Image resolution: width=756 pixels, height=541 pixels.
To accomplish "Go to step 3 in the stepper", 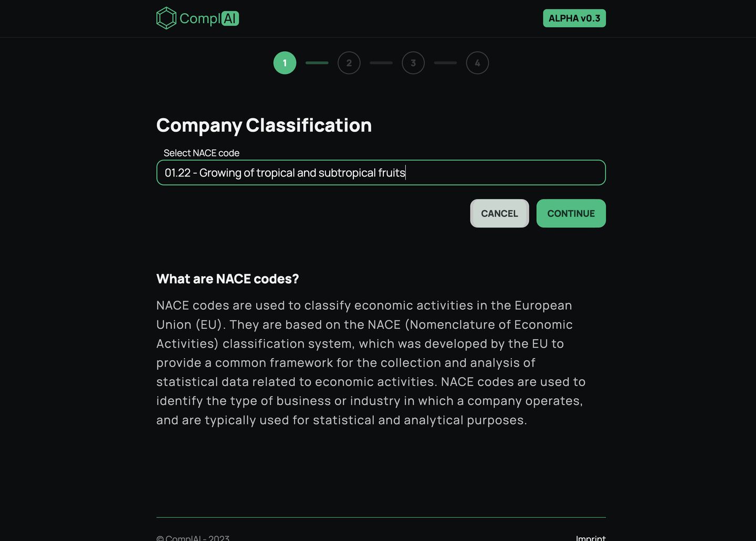I will (x=413, y=63).
